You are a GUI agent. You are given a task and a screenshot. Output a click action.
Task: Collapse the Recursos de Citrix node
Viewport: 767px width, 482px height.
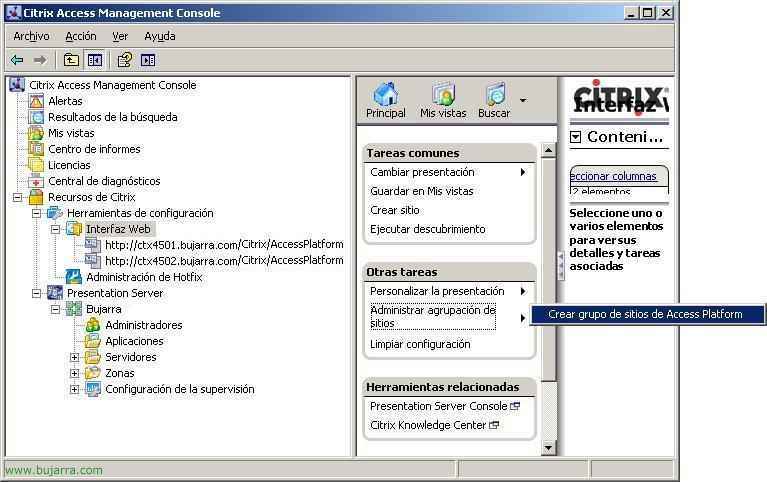point(18,198)
